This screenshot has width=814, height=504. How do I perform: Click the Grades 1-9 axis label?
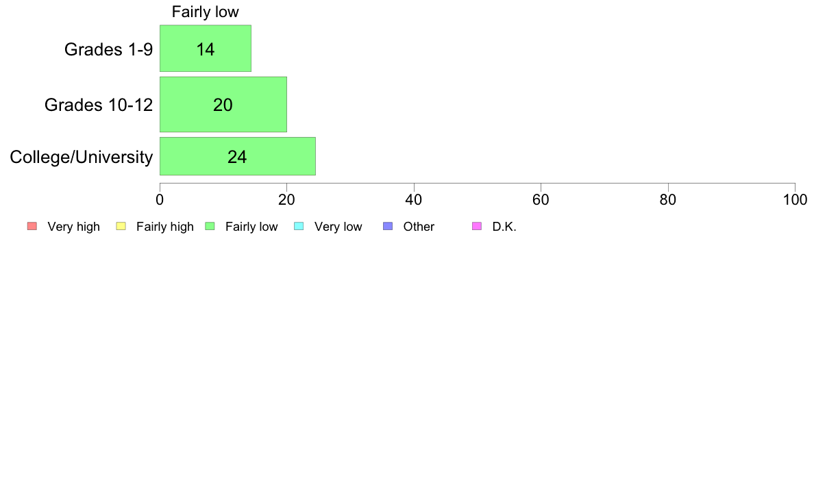[108, 49]
